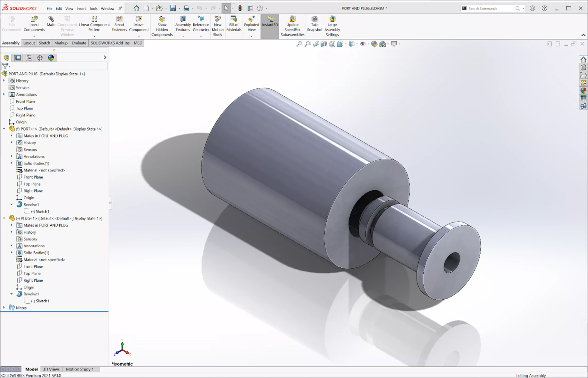Toggle visibility of PORT<1> component
The height and width of the screenshot is (378, 588).
pyautogui.click(x=12, y=129)
